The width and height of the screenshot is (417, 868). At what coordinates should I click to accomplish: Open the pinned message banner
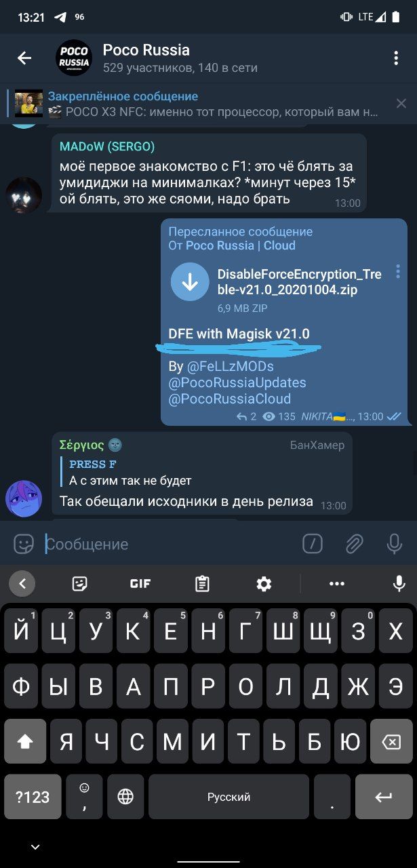(x=203, y=104)
